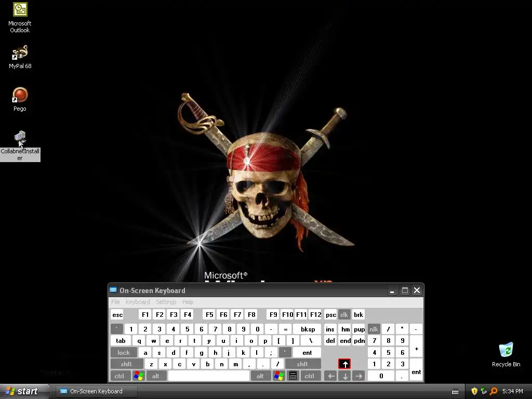Screen dimensions: 532x399
Task: Toggle the left shft key
Action: click(126, 364)
